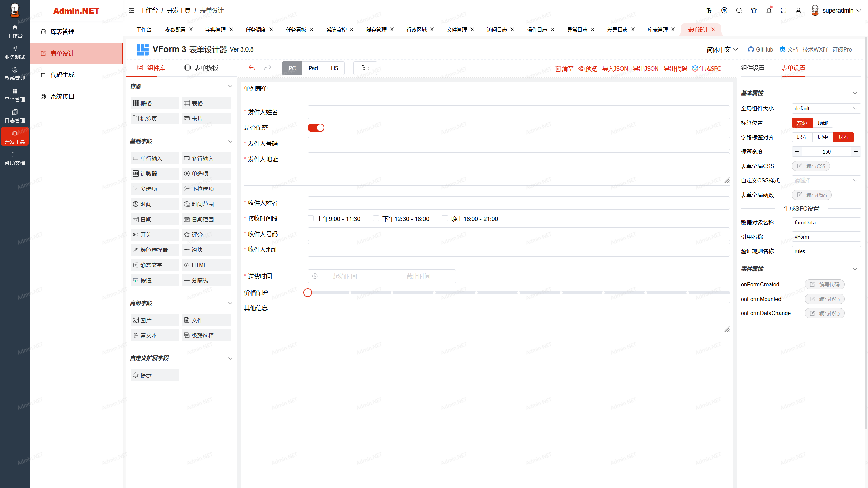This screenshot has width=868, height=488.
Task: Click the 导出JSON button
Action: [x=646, y=69]
